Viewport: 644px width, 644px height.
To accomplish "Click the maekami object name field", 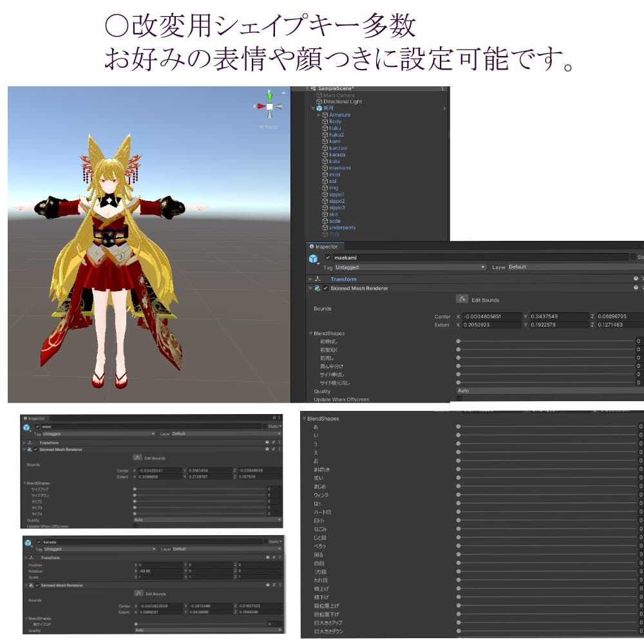I will click(x=480, y=258).
